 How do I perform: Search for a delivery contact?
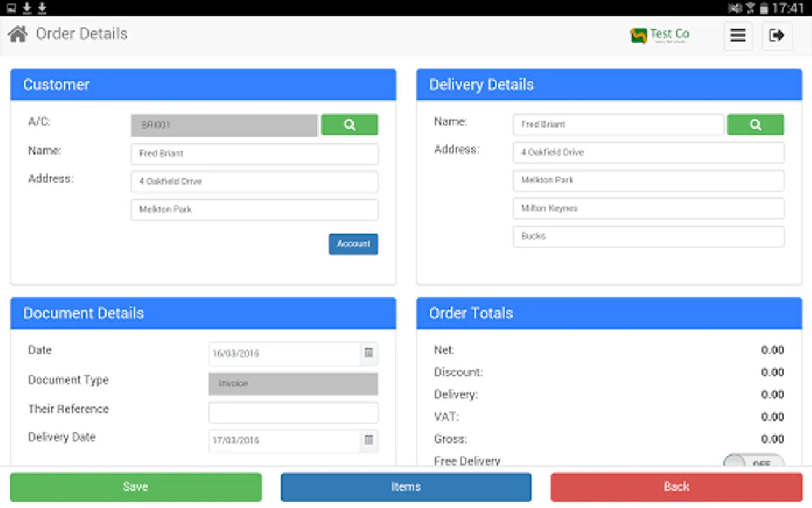[x=756, y=124]
